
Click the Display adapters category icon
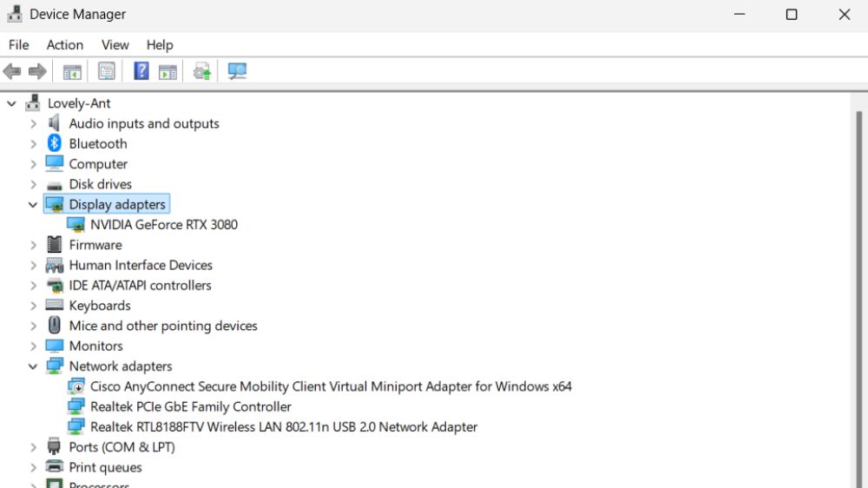pos(54,204)
